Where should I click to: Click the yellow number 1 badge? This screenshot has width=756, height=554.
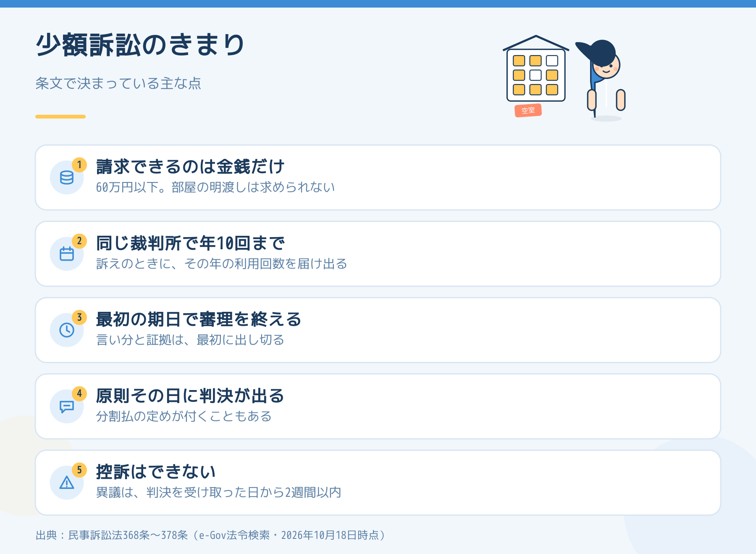click(79, 165)
